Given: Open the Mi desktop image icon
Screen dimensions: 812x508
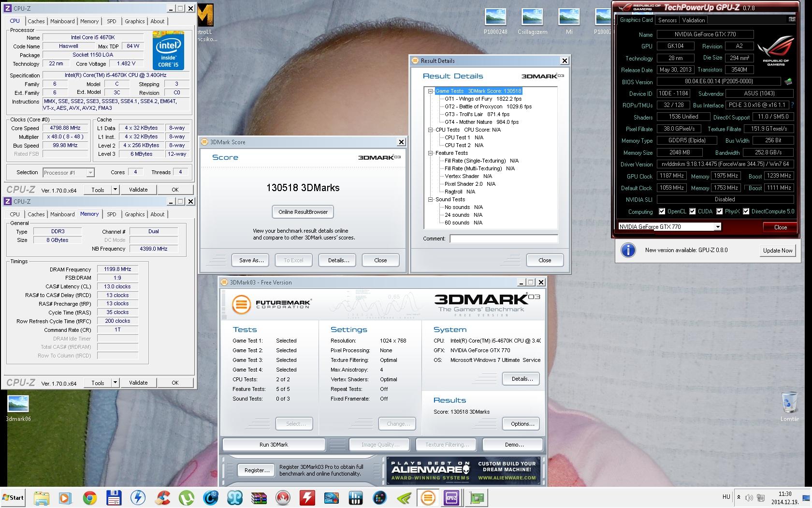Looking at the screenshot, I should point(569,21).
